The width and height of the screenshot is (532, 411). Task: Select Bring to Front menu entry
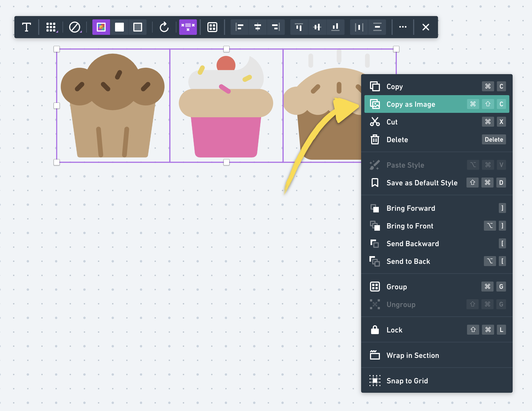(410, 226)
